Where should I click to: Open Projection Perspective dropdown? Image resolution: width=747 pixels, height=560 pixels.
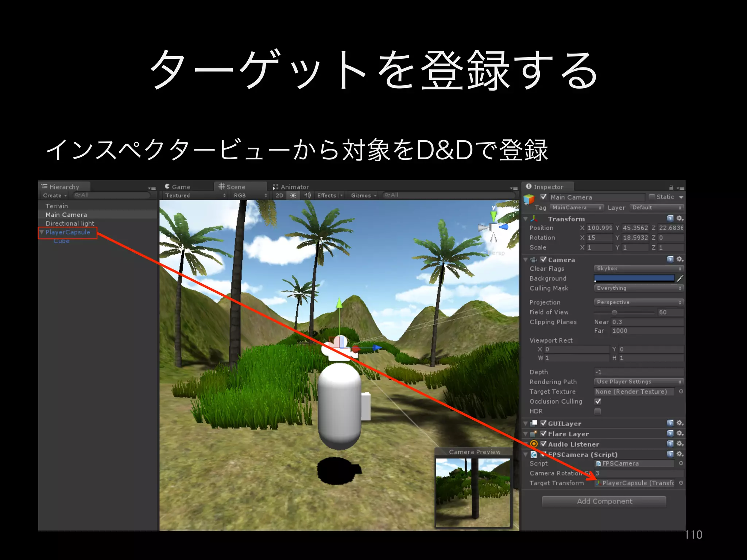(x=639, y=302)
